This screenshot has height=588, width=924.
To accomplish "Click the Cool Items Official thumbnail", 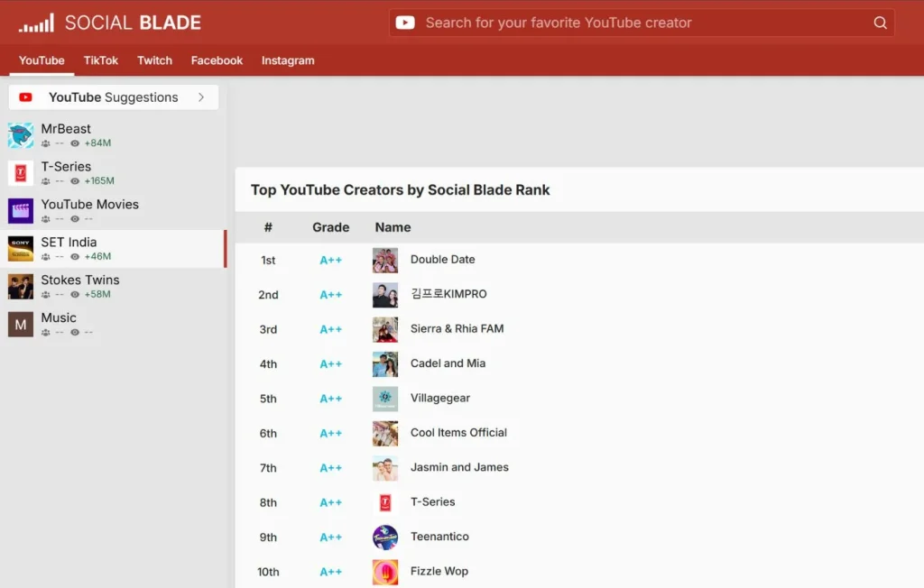I will point(385,434).
